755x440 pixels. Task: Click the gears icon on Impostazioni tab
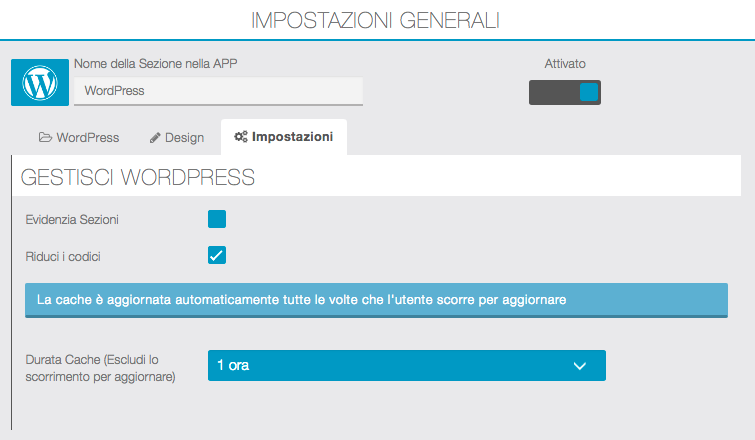tap(240, 137)
